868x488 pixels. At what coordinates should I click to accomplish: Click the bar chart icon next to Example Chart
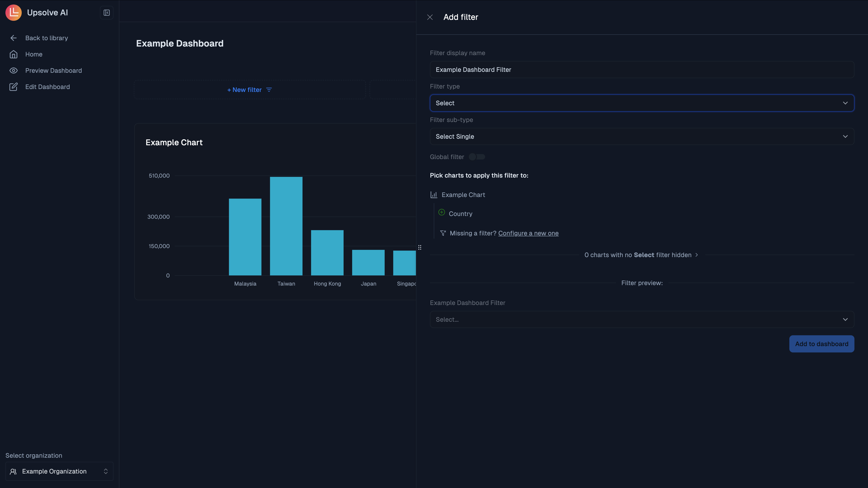(434, 194)
